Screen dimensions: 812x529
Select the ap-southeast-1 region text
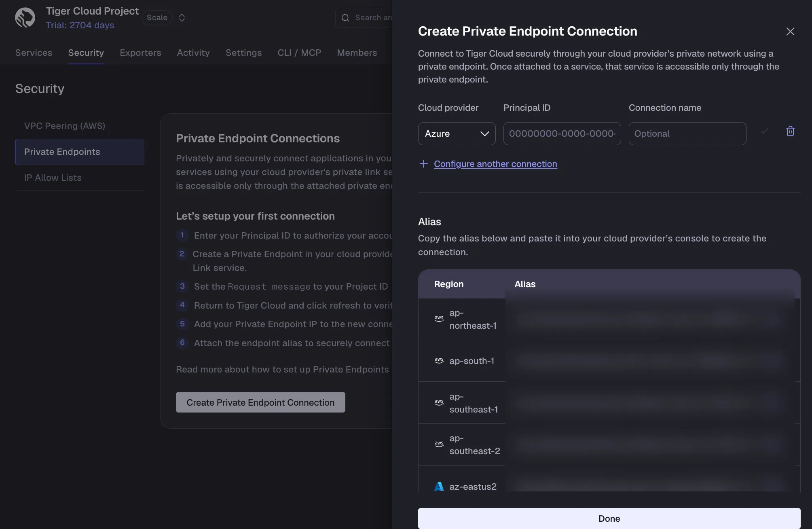click(x=474, y=403)
